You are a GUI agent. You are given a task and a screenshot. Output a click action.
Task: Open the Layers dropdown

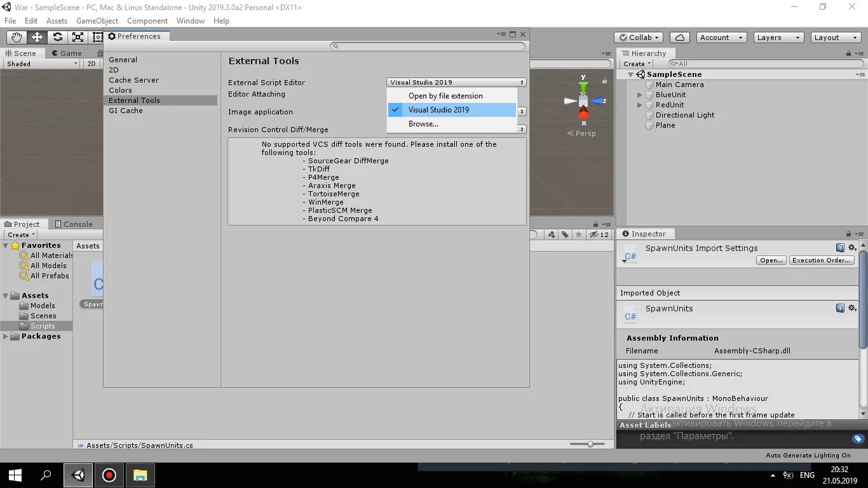tap(778, 37)
